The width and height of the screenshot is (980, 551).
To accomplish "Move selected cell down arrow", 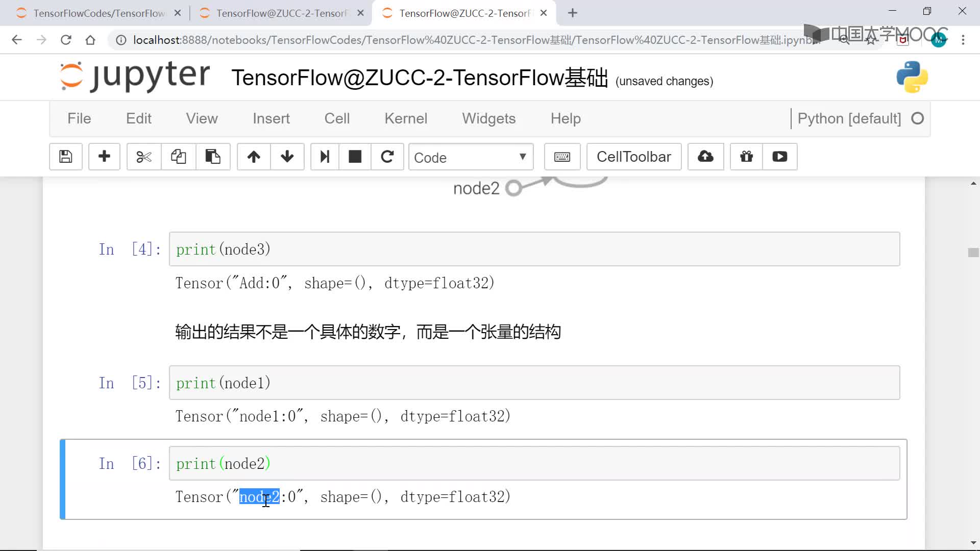I will click(x=287, y=157).
